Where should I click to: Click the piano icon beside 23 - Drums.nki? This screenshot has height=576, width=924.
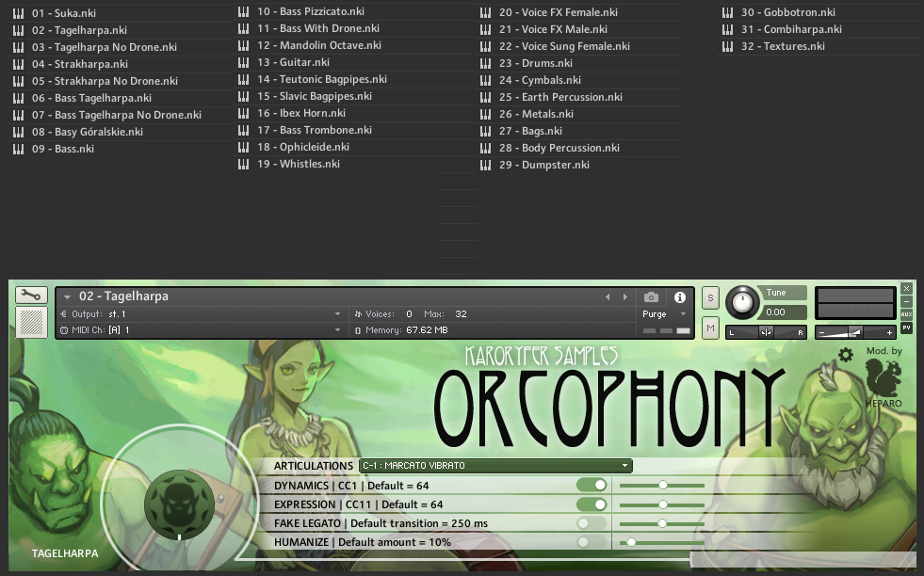click(486, 63)
